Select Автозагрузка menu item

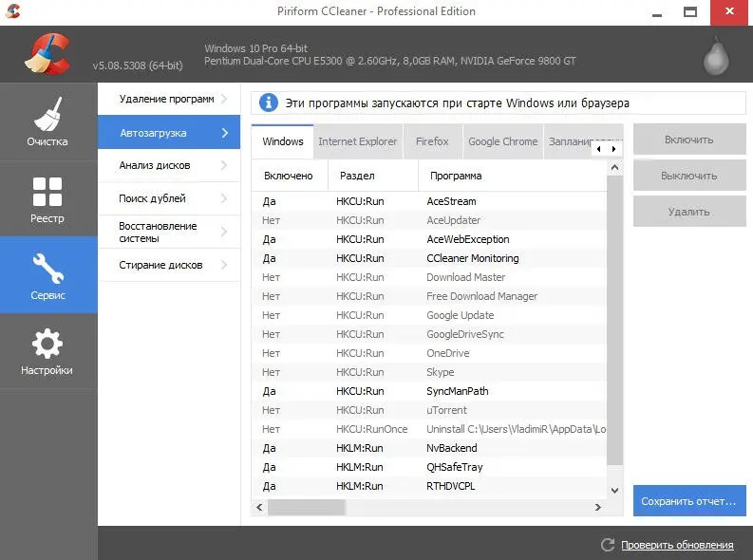click(x=169, y=133)
